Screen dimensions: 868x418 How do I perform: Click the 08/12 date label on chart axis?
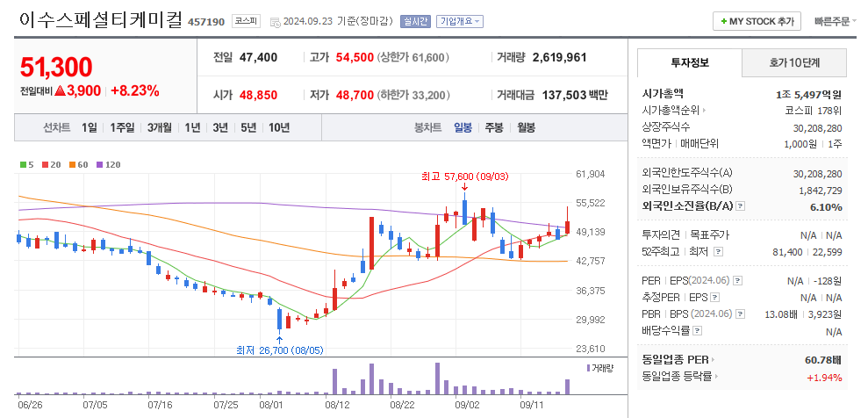coord(338,404)
